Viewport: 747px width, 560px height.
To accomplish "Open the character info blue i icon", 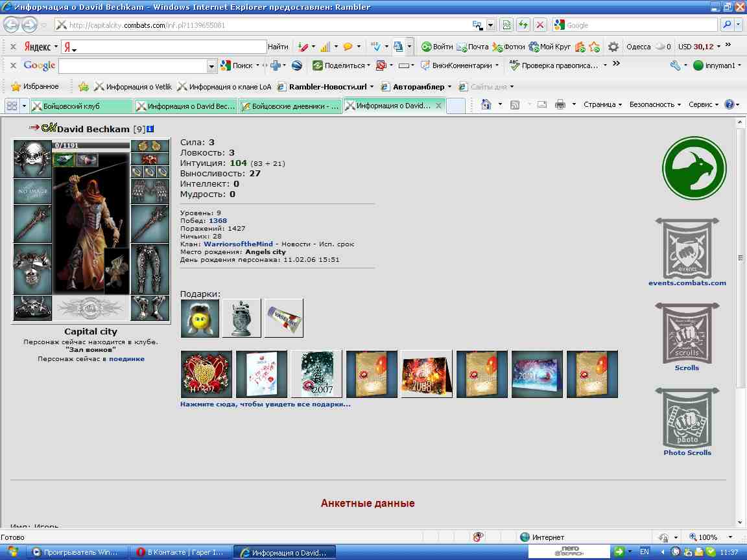I will click(150, 129).
